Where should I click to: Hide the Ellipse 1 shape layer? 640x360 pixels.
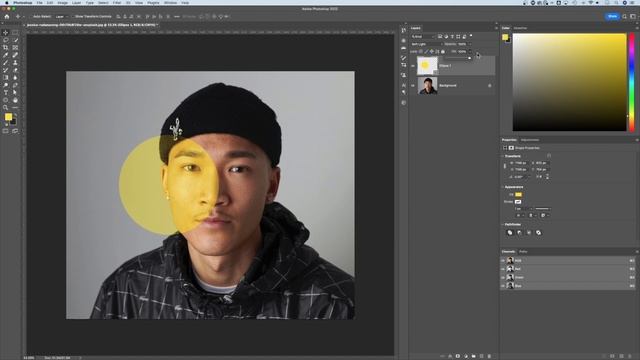[x=413, y=66]
